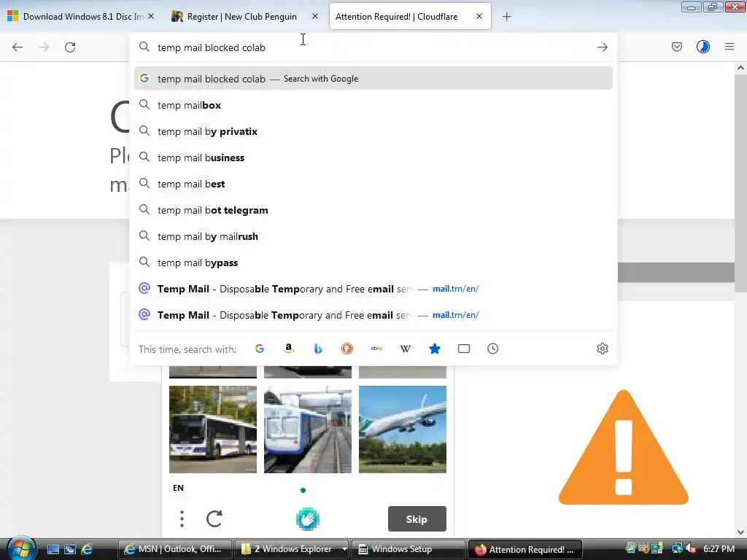Close the Cloudflare Attention Required tab

(479, 16)
